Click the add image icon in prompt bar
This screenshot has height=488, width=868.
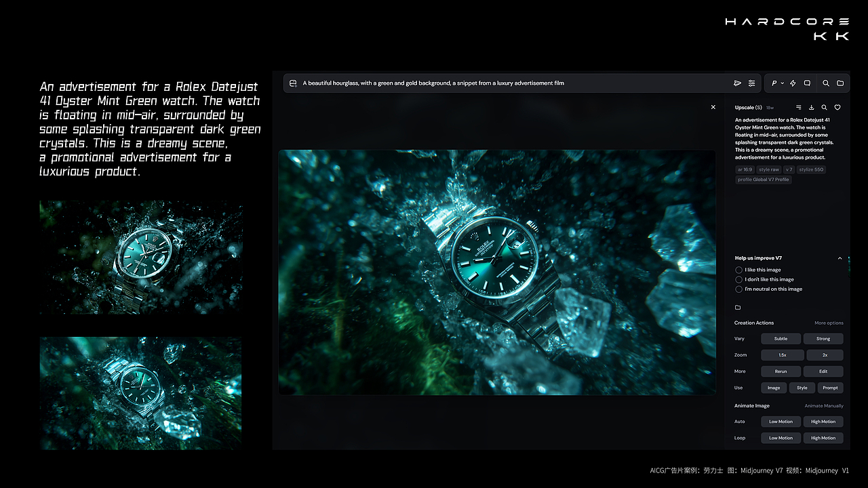(293, 83)
